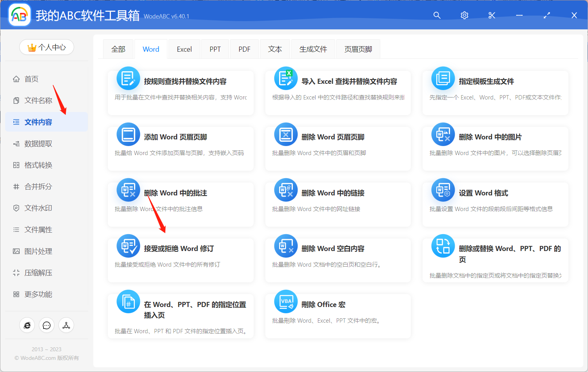
Task: Switch to the 页眉页脚 tab
Action: (358, 49)
